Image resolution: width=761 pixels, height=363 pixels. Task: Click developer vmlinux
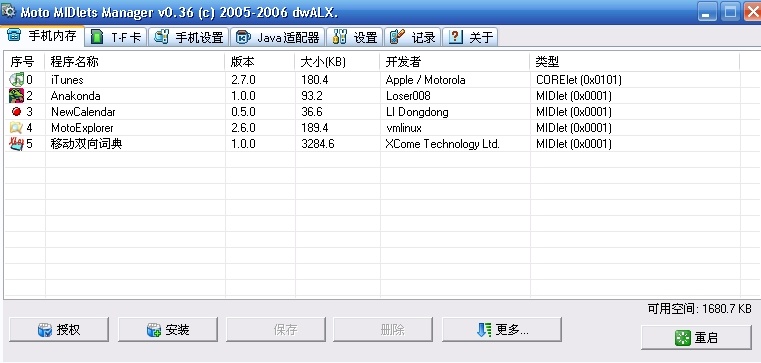point(403,128)
